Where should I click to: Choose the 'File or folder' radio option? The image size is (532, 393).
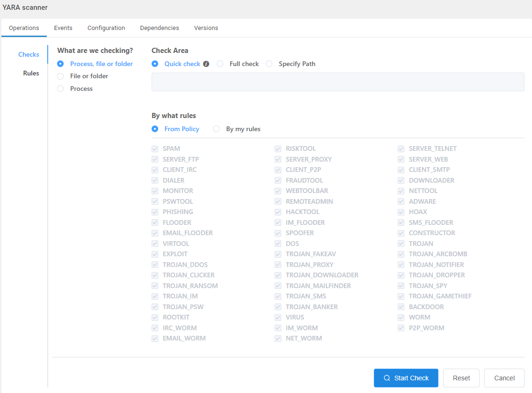tap(60, 76)
